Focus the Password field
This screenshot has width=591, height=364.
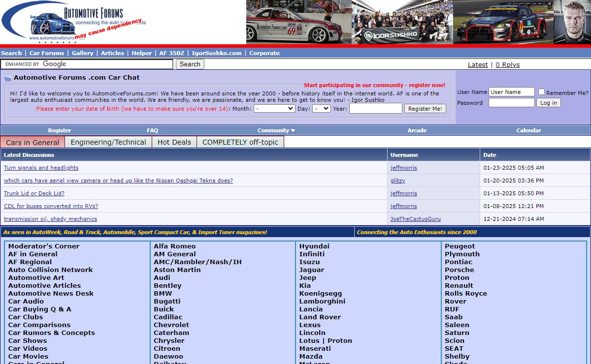(511, 103)
